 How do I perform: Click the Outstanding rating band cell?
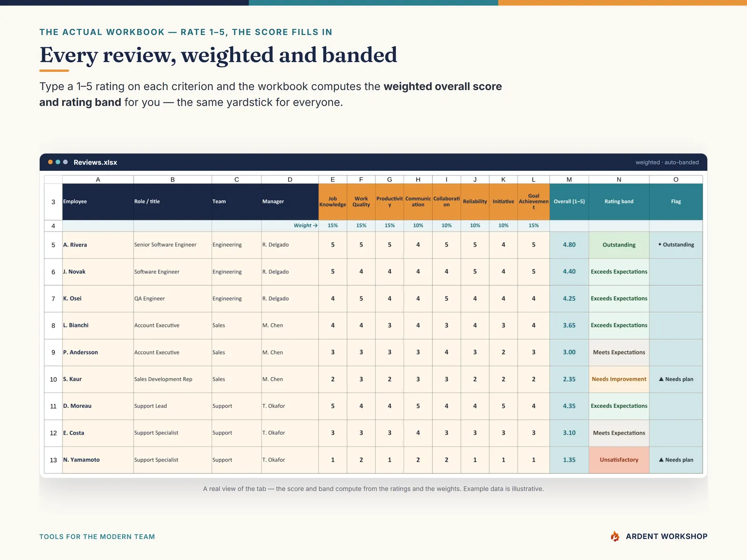pyautogui.click(x=619, y=245)
